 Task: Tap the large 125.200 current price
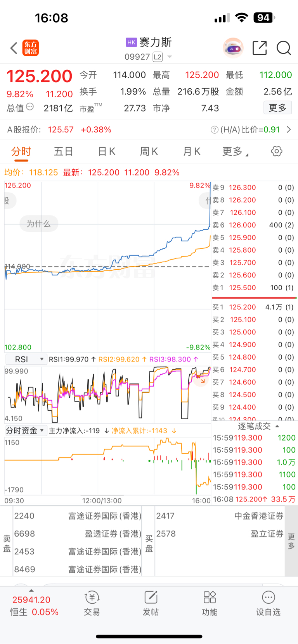point(40,76)
